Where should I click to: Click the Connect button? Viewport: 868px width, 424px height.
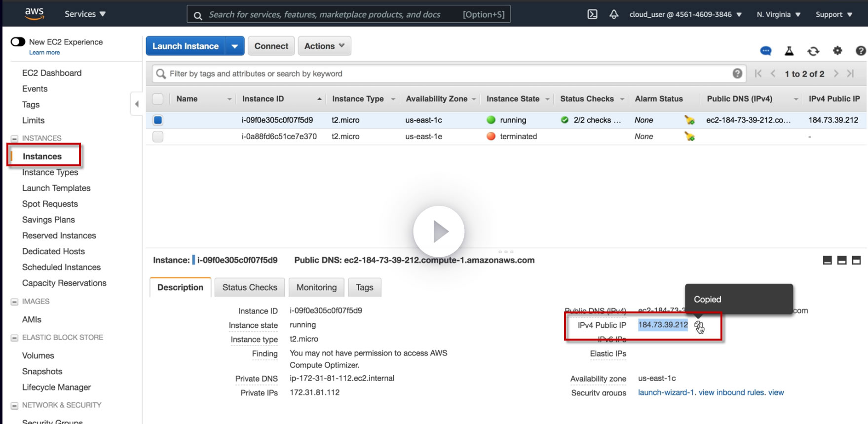pos(271,46)
